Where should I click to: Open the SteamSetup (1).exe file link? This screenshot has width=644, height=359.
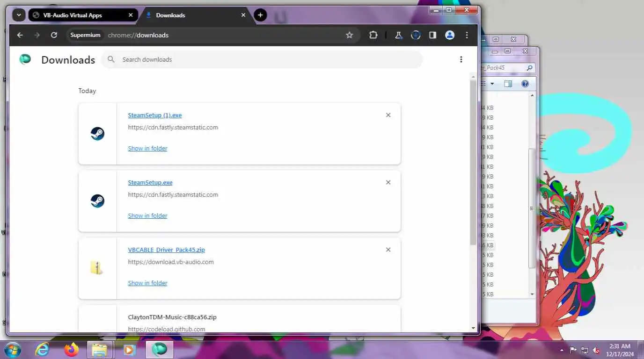click(x=155, y=115)
